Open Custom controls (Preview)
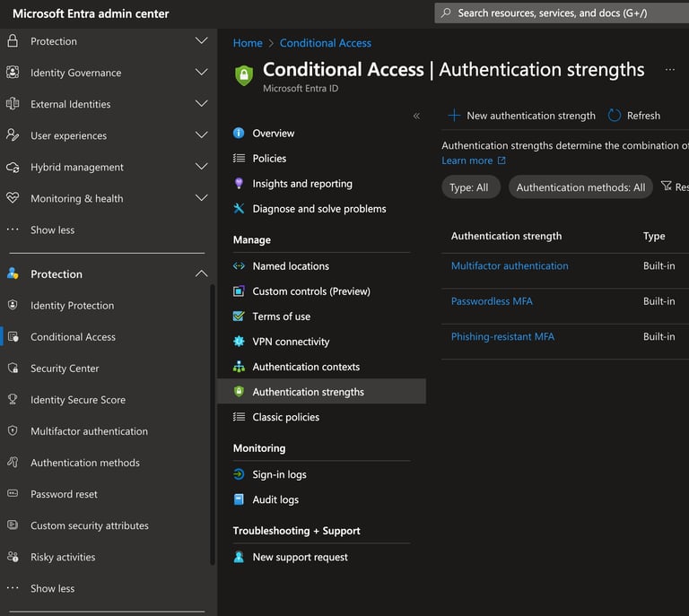The width and height of the screenshot is (689, 616). pos(311,291)
